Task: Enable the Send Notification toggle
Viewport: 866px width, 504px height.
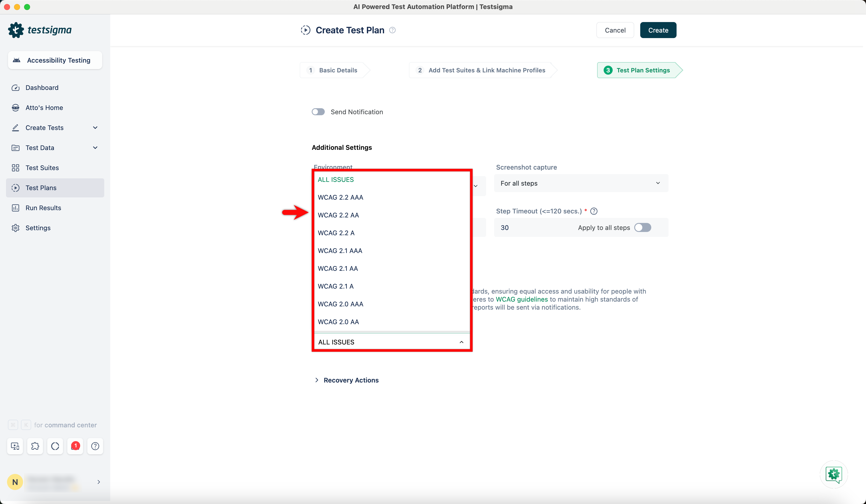Action: tap(318, 112)
